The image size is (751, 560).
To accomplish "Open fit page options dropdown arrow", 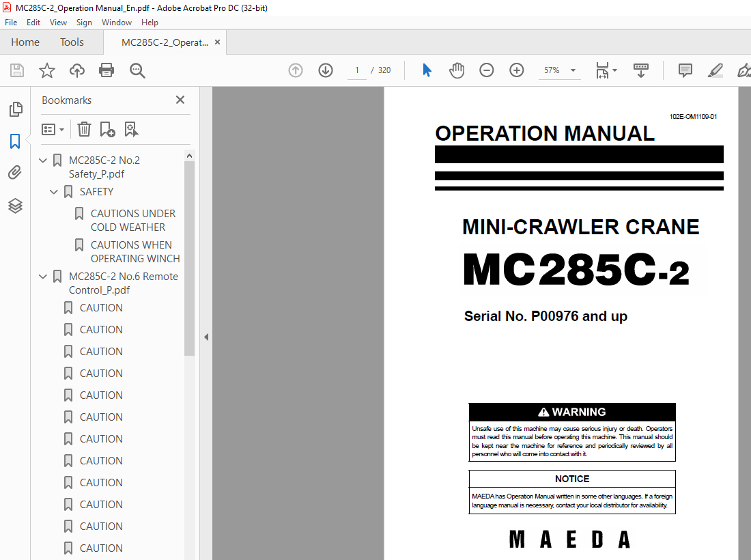I will [x=615, y=70].
